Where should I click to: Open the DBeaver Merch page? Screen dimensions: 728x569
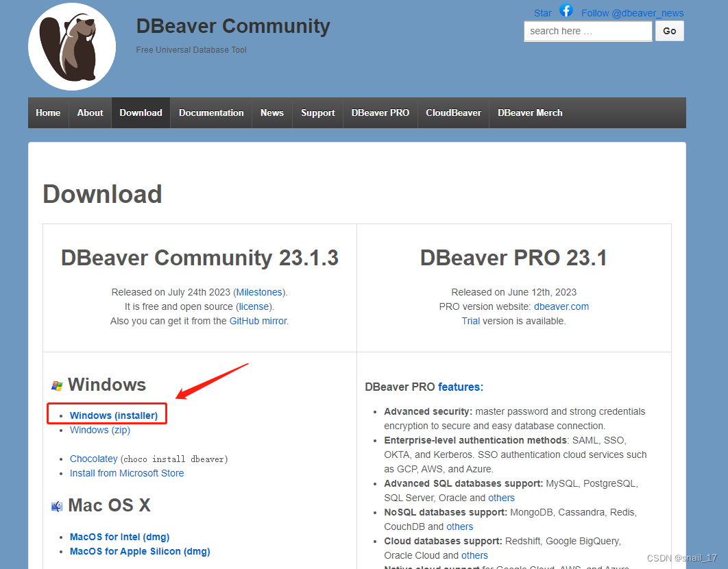click(x=530, y=112)
